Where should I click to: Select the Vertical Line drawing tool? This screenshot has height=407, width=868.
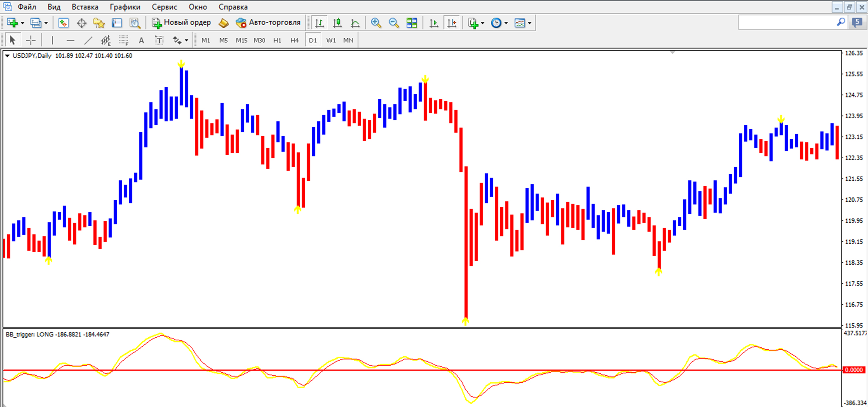point(52,41)
